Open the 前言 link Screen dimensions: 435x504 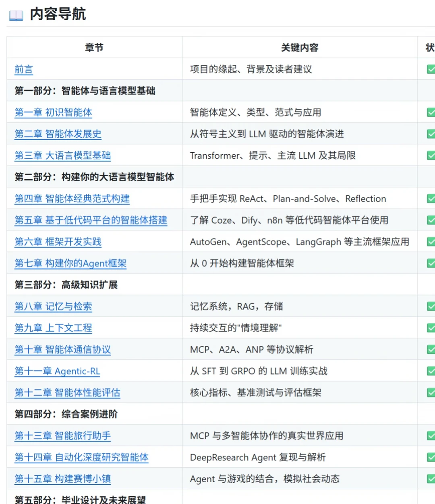[24, 69]
